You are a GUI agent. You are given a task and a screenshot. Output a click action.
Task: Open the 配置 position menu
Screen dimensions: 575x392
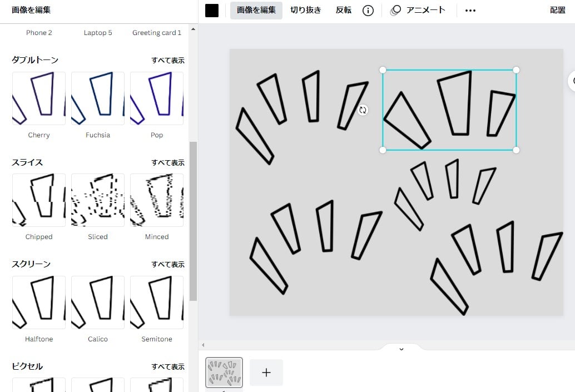tap(557, 10)
